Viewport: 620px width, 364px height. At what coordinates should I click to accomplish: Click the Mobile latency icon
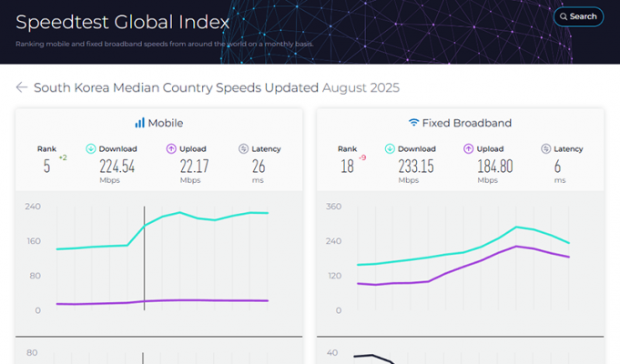tap(243, 148)
